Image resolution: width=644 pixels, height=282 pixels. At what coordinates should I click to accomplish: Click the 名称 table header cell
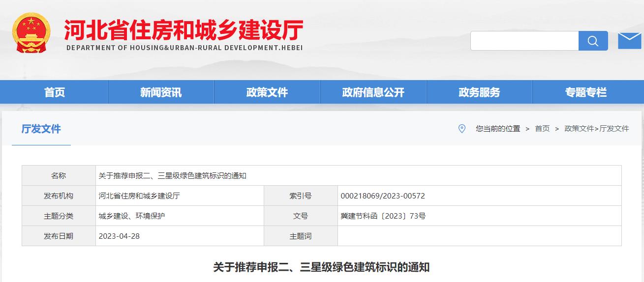59,175
